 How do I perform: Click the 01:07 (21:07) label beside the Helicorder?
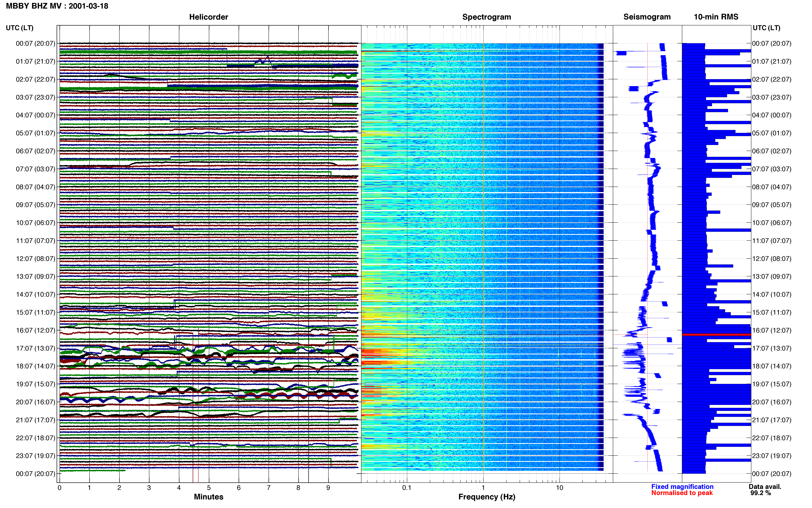coord(35,61)
